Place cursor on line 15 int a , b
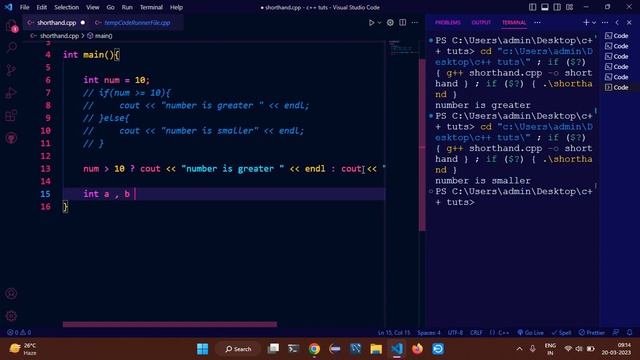This screenshot has width=640, height=360. click(x=106, y=194)
